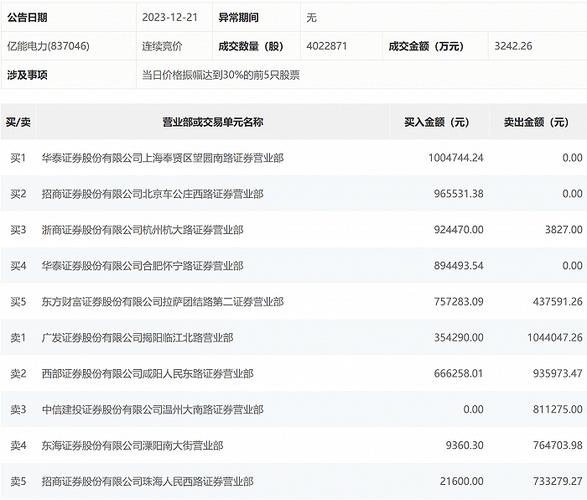This screenshot has height=500, width=587.
Task: Click sell amount 437591.26
Action: [x=558, y=302]
